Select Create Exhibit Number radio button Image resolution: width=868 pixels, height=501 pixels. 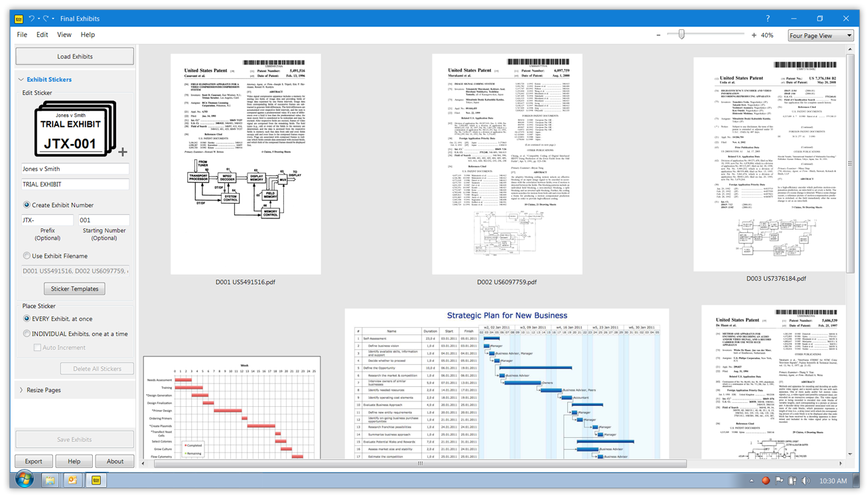[x=27, y=205]
